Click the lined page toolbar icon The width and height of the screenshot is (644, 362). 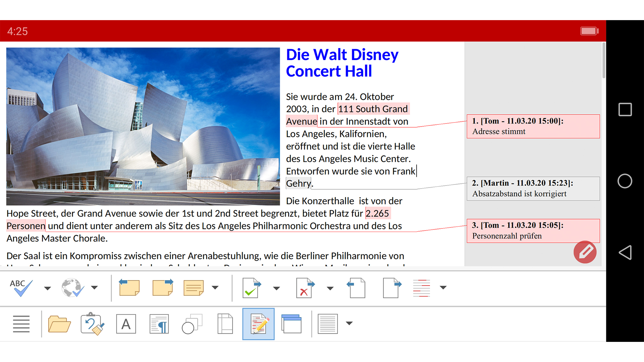click(x=328, y=324)
